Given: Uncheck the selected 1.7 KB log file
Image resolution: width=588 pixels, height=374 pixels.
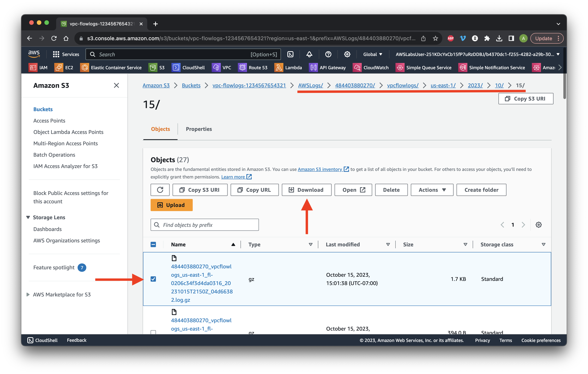Looking at the screenshot, I should pyautogui.click(x=153, y=279).
